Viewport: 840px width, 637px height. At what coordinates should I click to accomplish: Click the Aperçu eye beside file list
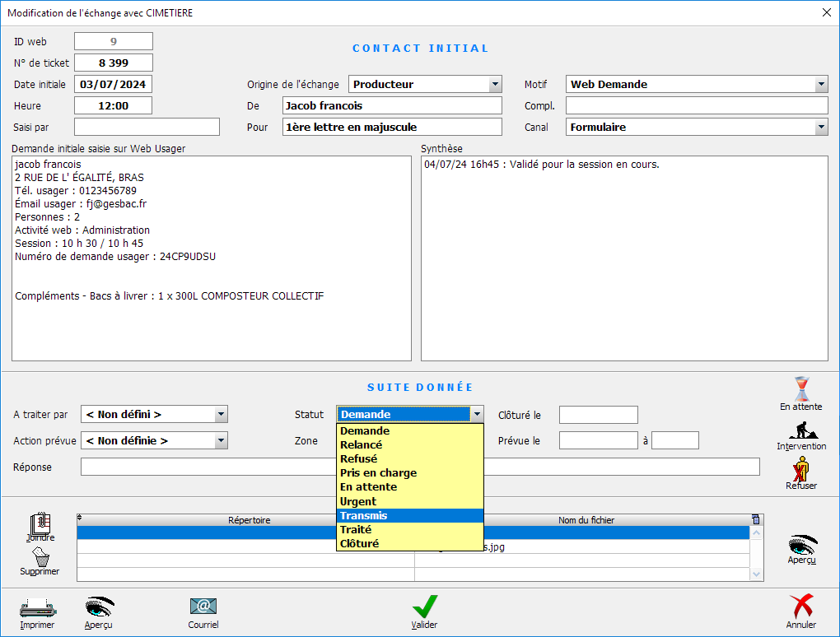coord(801,545)
